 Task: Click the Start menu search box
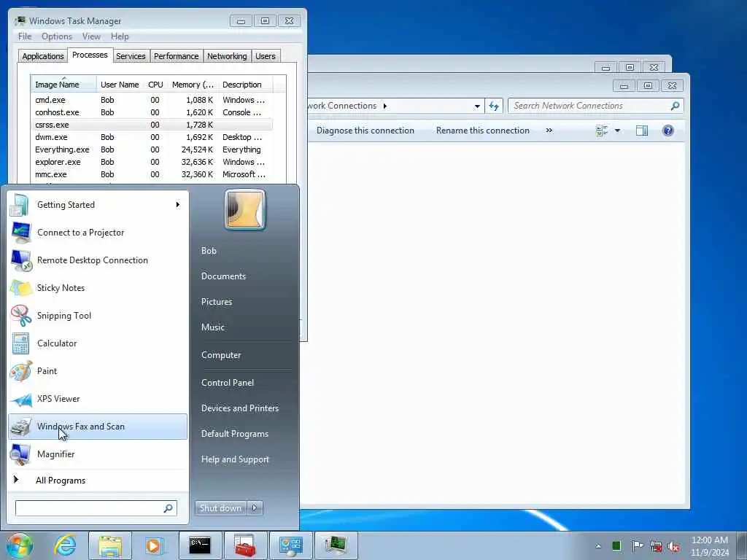coord(96,508)
